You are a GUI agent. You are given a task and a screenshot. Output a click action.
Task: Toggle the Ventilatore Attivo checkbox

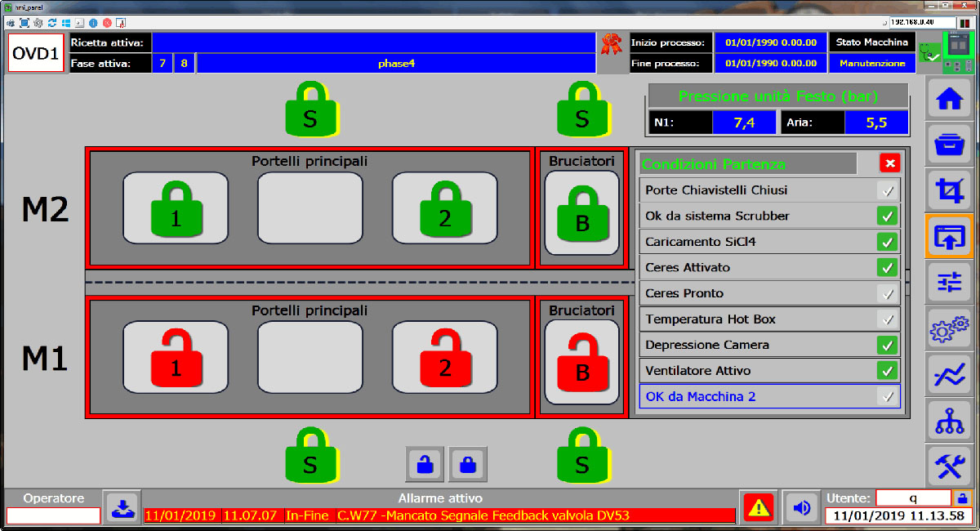(886, 371)
